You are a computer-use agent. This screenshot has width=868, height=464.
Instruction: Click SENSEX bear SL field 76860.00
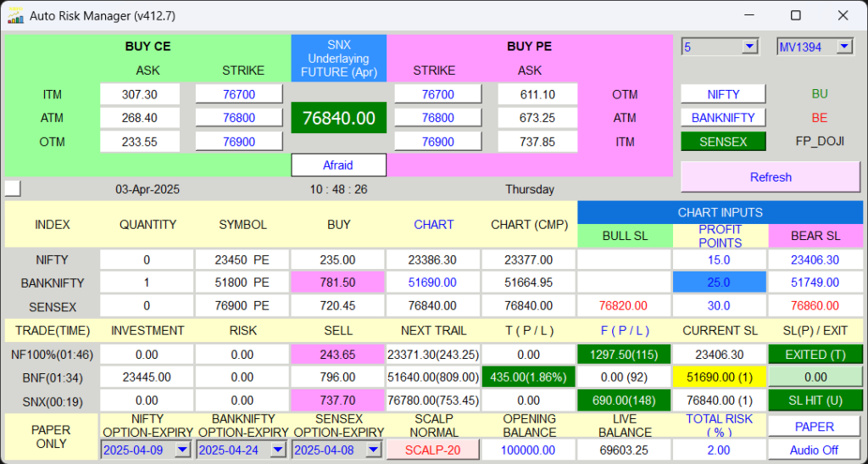pos(815,306)
